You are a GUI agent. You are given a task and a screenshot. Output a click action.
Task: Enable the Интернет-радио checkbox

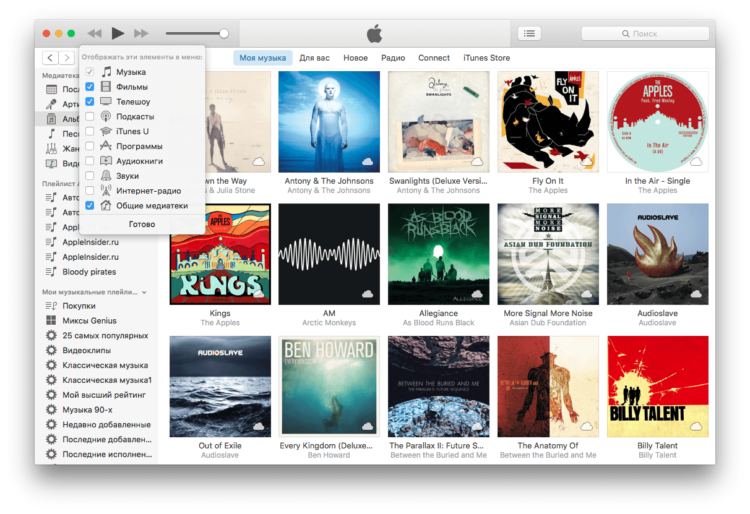(x=89, y=190)
